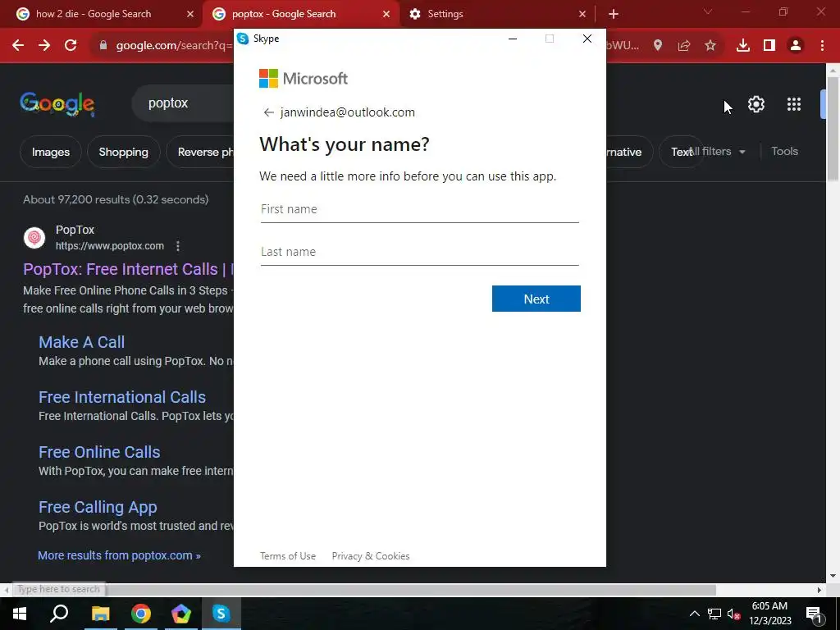Open Windows Start menu
Viewport: 840px width, 630px height.
tap(20, 614)
